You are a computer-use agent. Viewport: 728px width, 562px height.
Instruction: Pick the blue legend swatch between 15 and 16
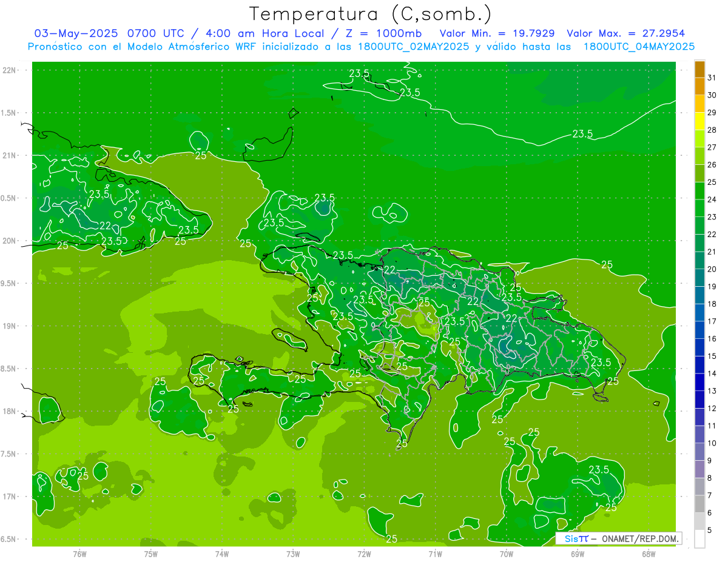(x=699, y=347)
